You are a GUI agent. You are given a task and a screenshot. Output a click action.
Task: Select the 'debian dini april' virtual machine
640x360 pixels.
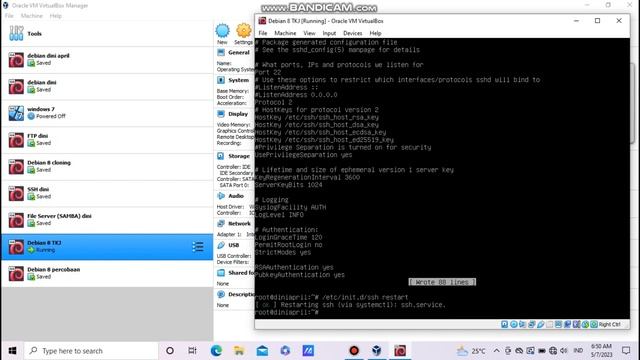coord(107,60)
